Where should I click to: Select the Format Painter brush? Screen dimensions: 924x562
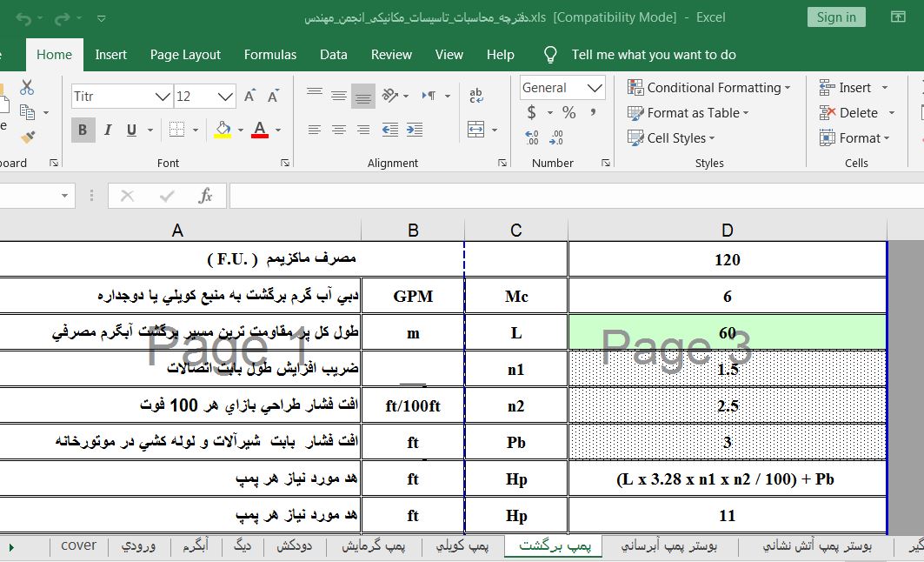coord(27,137)
